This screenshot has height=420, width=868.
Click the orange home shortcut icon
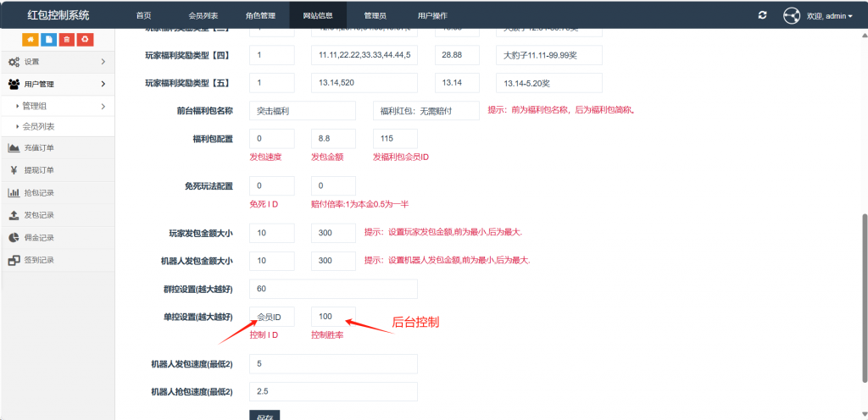point(30,40)
